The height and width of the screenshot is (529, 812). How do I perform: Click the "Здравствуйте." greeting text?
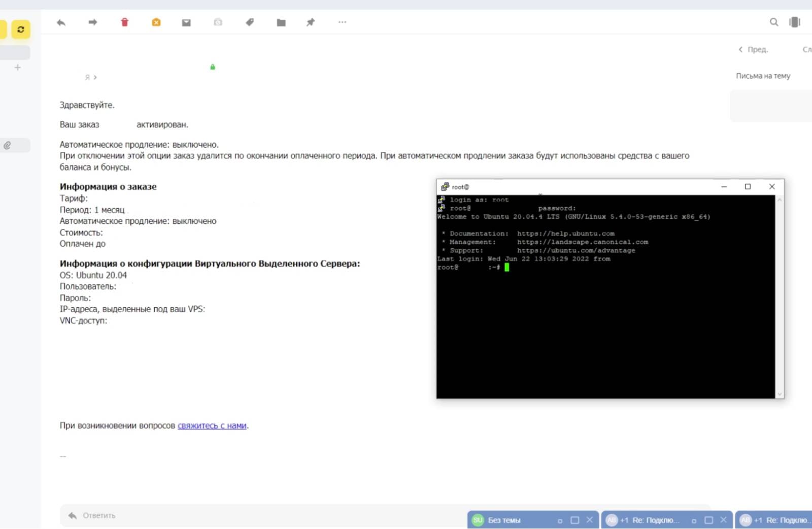pos(87,105)
